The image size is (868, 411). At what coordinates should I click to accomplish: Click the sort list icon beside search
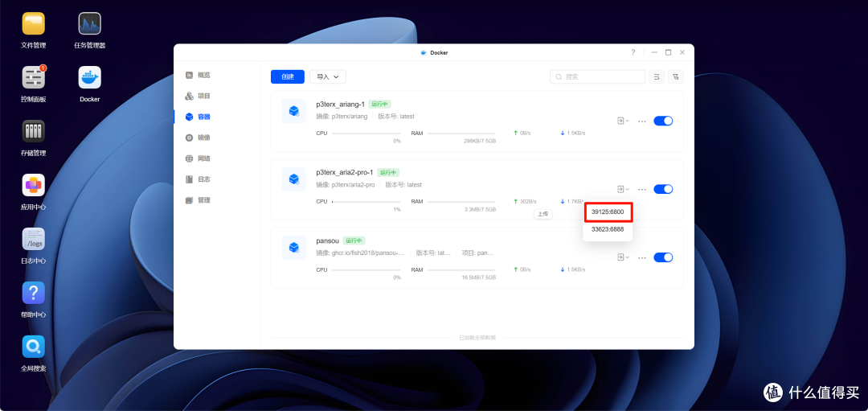coord(657,77)
